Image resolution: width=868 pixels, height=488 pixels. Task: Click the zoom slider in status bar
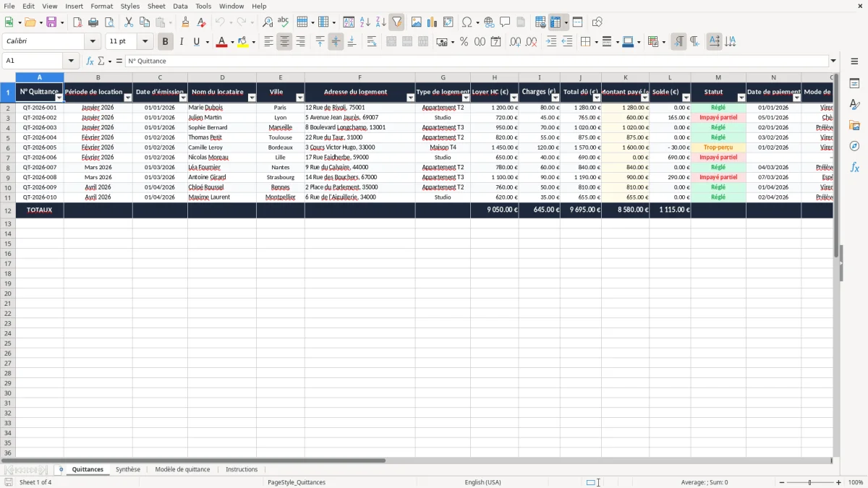(809, 482)
